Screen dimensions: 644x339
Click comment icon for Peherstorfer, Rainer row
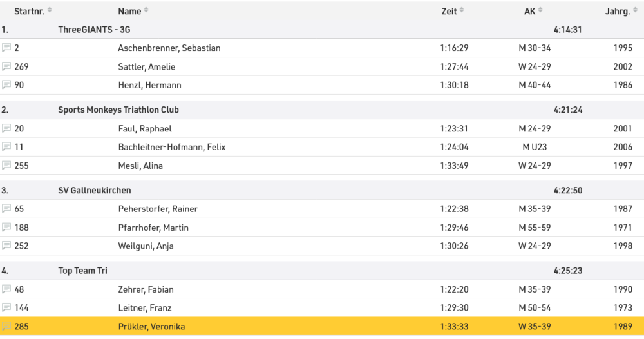(6, 209)
